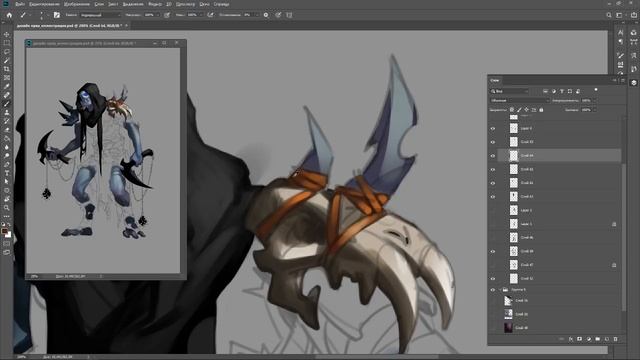Select the Hand tool
The height and width of the screenshot is (360, 640).
[7, 199]
